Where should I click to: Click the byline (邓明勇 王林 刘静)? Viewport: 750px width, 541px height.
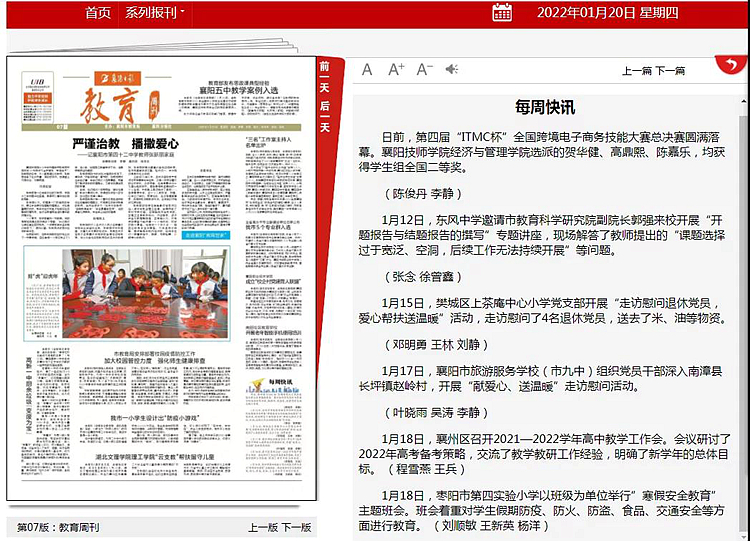436,344
